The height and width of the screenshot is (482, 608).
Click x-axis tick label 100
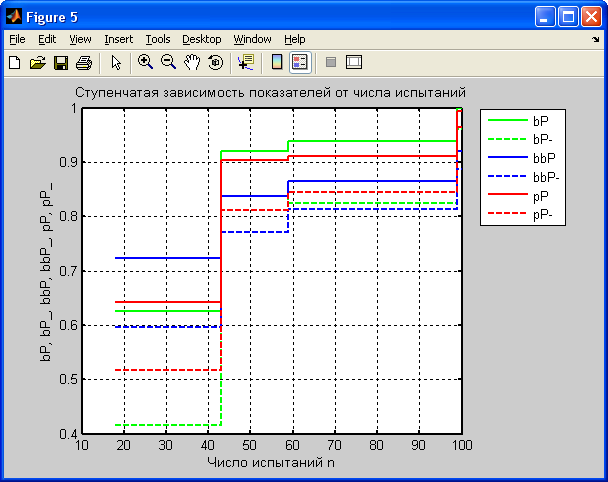click(461, 445)
